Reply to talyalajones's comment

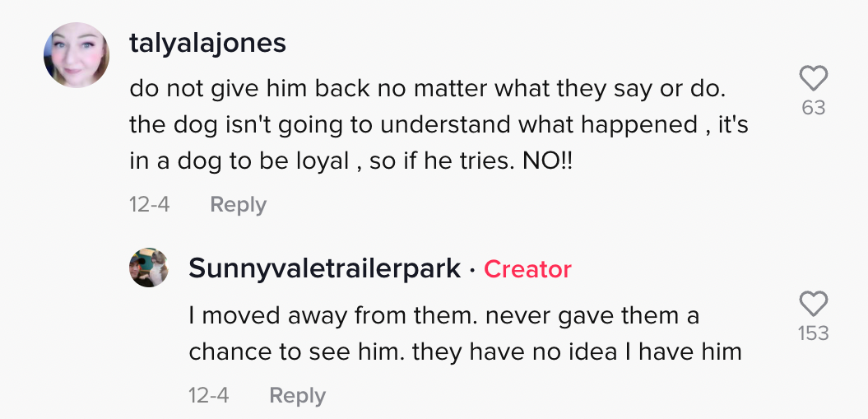238,204
